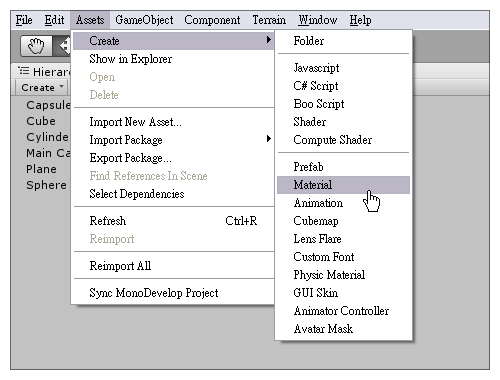Select the Hand tool in the toolbar

(x=36, y=46)
